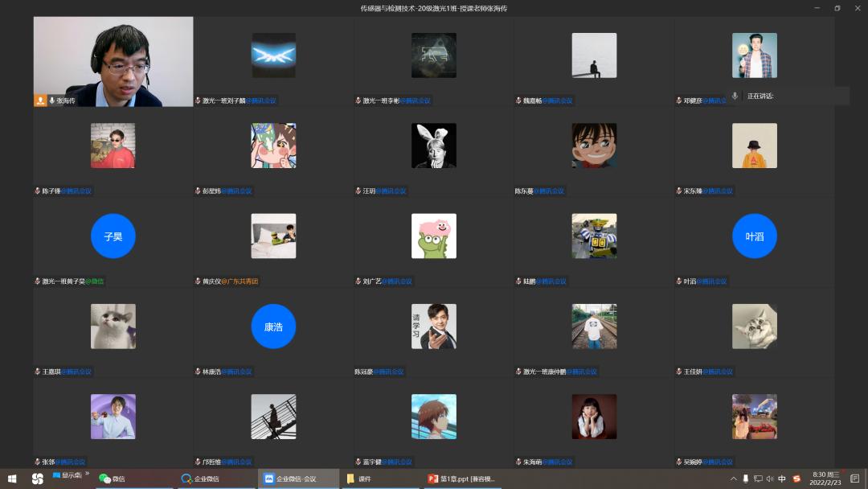Click the volume icon in system tray
868x489 pixels.
769,479
